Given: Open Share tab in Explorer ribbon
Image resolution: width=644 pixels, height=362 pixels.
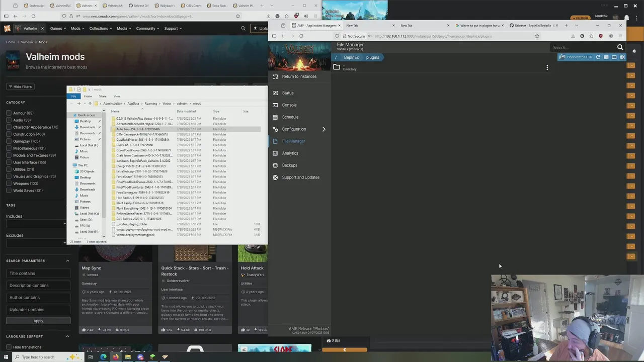Looking at the screenshot, I should (103, 96).
